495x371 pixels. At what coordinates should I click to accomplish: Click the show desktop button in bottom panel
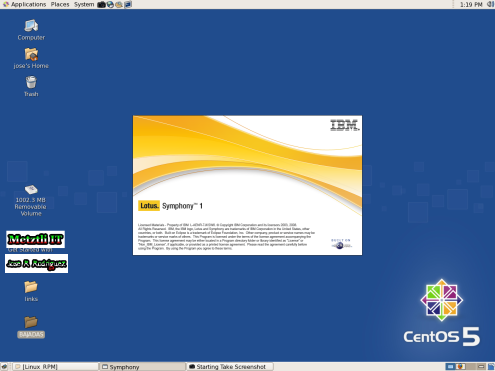(x=4, y=367)
